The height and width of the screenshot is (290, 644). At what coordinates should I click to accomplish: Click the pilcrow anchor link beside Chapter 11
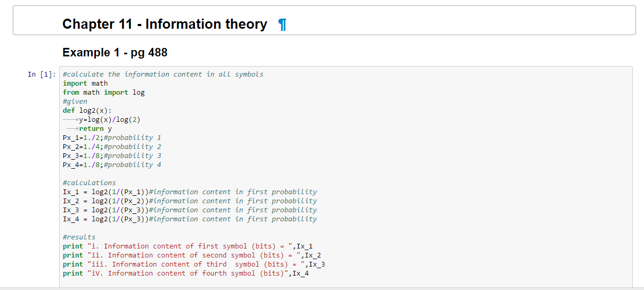point(283,24)
